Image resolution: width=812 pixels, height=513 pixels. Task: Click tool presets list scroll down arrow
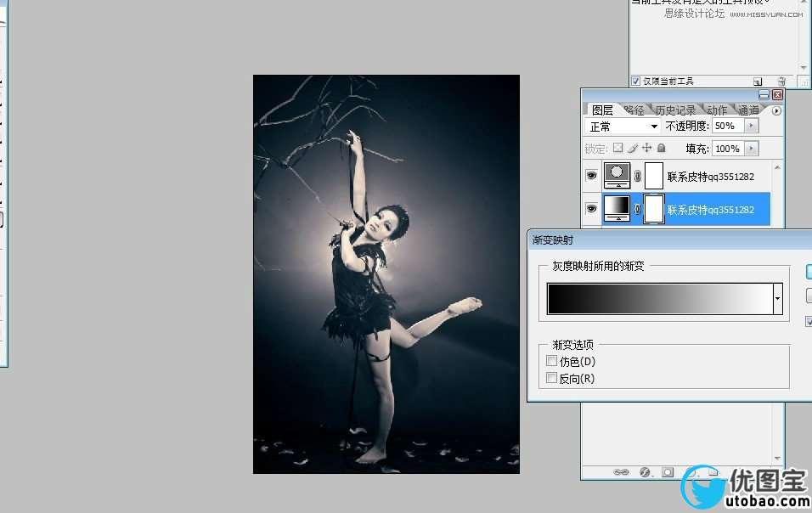804,68
